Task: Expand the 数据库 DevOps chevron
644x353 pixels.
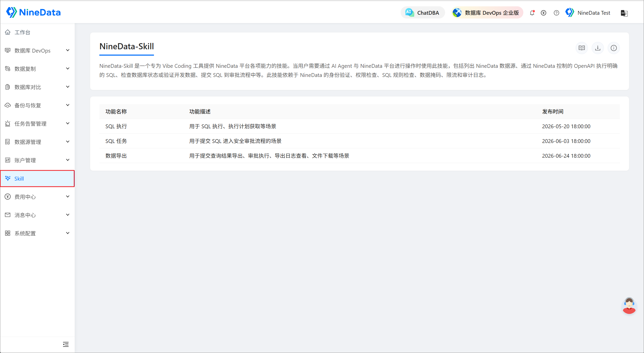Action: pos(68,50)
